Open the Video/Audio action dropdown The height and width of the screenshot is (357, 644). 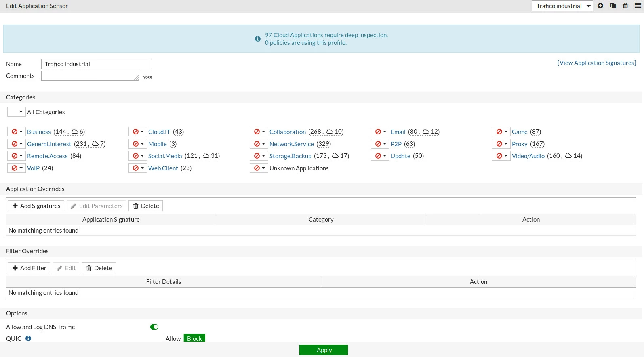(x=501, y=156)
